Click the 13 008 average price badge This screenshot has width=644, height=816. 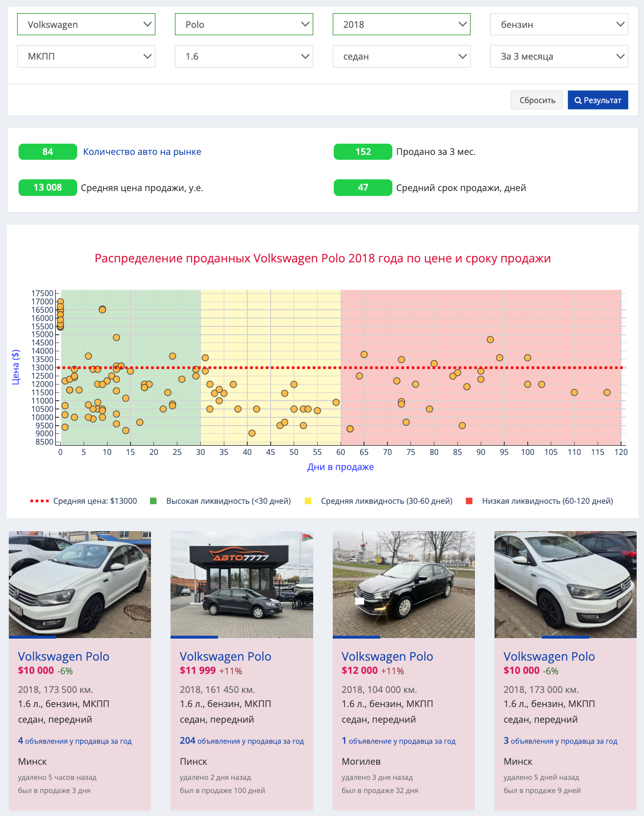click(x=48, y=188)
